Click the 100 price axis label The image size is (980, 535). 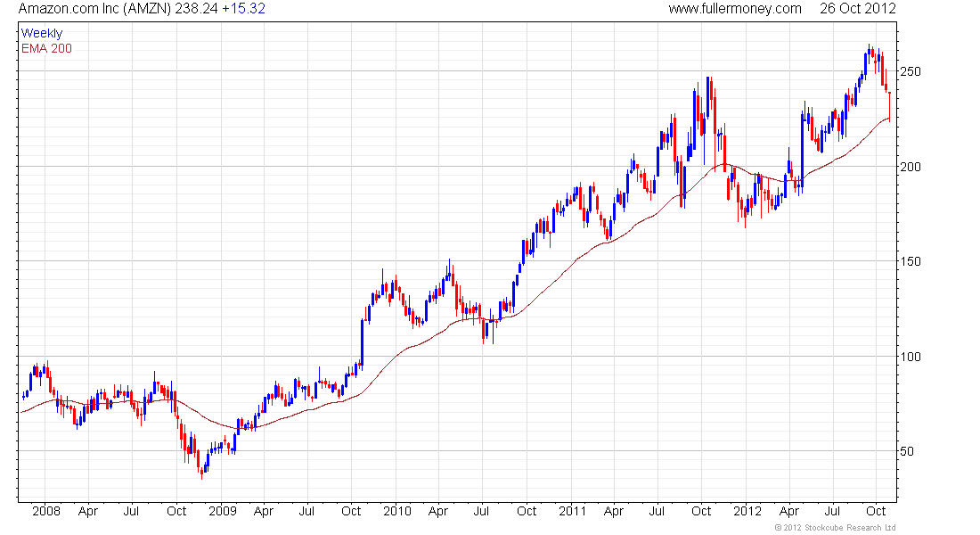pyautogui.click(x=910, y=357)
